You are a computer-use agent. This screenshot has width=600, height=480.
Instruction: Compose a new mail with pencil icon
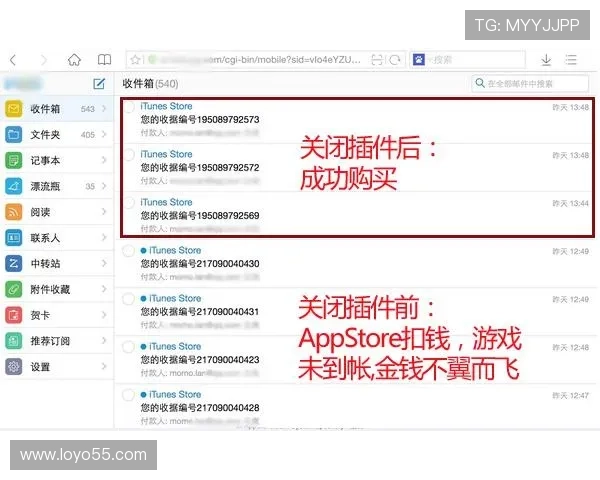point(99,83)
